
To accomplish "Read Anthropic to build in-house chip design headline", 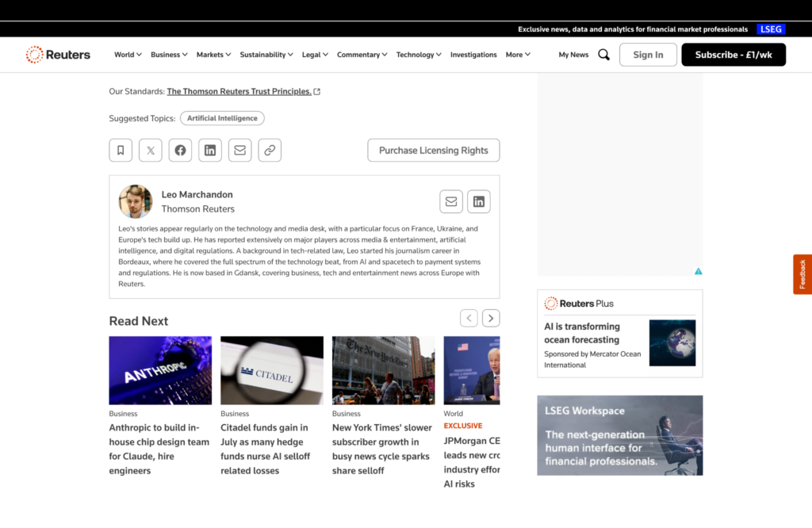I will 159,449.
